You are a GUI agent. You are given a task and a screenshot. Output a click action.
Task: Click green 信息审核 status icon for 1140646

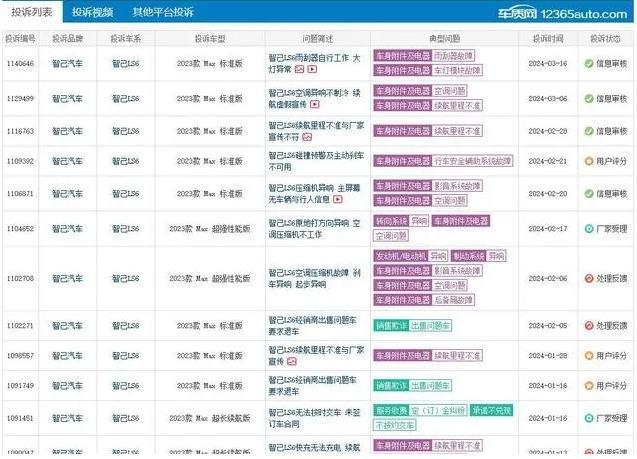point(589,63)
